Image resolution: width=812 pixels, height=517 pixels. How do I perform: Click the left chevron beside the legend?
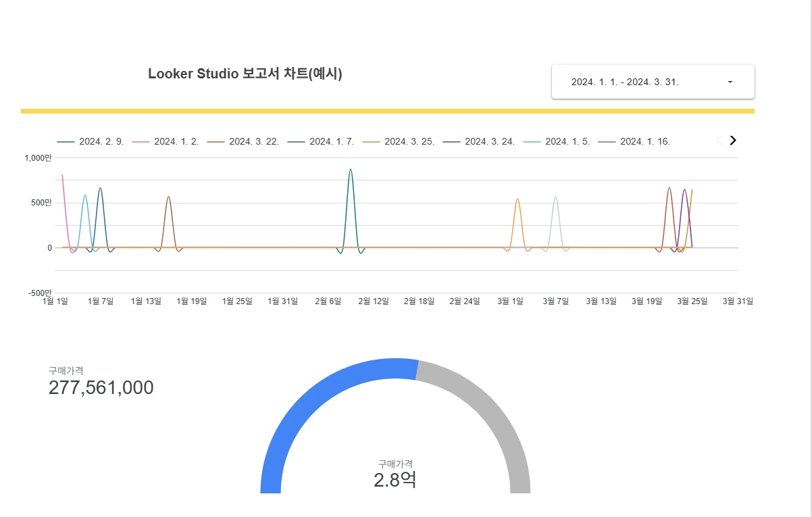point(718,141)
